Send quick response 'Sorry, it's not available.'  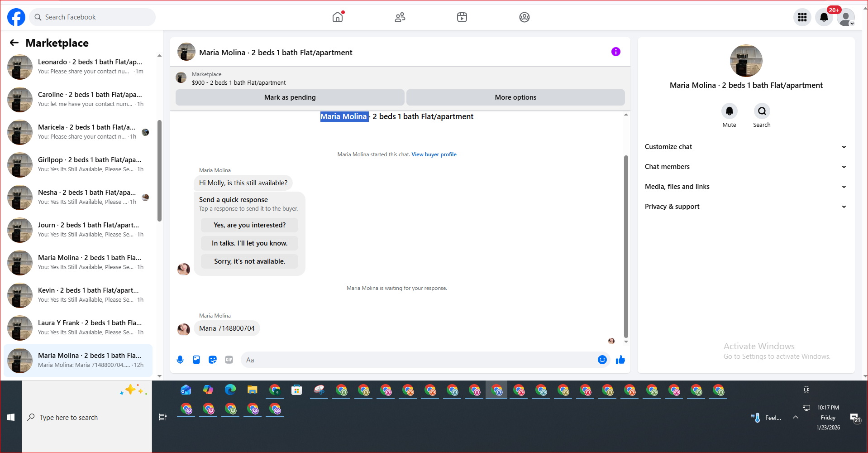[x=249, y=261]
